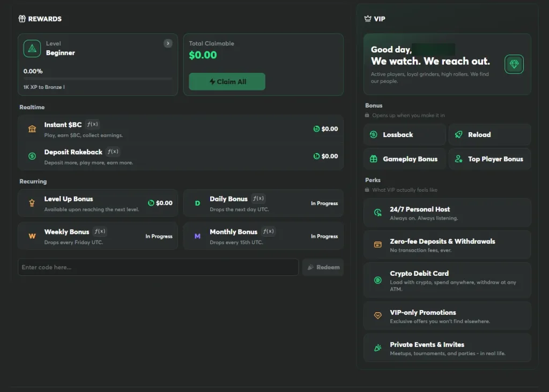Open the Reload bonus
The height and width of the screenshot is (392, 549).
click(x=490, y=134)
